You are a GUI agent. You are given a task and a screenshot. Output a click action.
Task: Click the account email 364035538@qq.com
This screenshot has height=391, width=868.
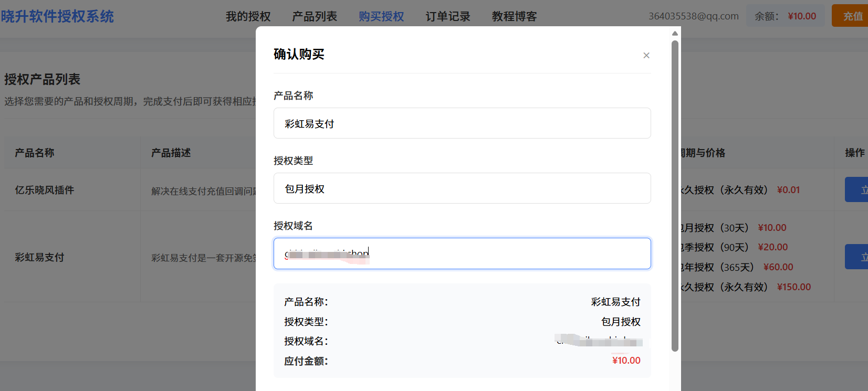(693, 16)
